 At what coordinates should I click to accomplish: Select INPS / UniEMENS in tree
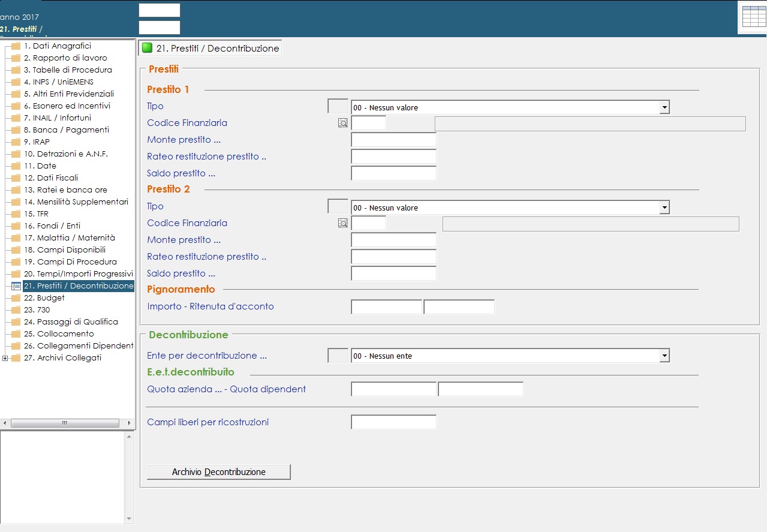[58, 82]
